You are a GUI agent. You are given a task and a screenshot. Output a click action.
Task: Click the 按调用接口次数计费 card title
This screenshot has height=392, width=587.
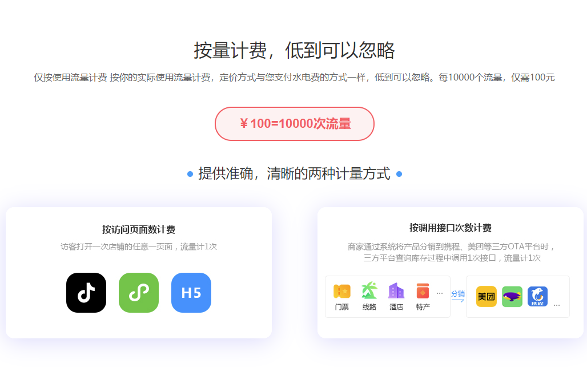click(451, 228)
